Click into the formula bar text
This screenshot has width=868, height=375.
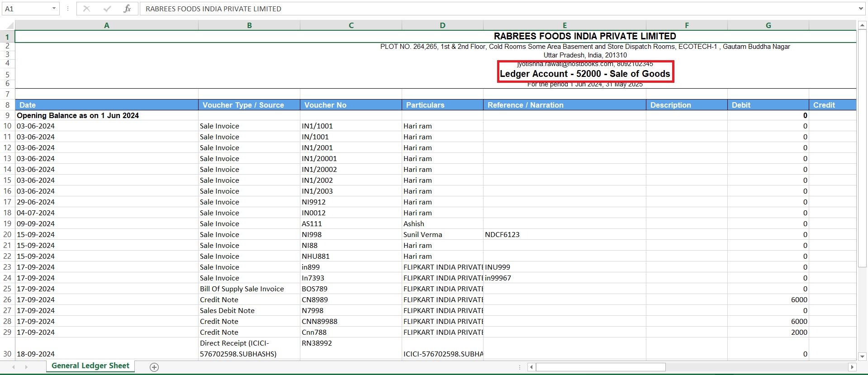[x=498, y=9]
